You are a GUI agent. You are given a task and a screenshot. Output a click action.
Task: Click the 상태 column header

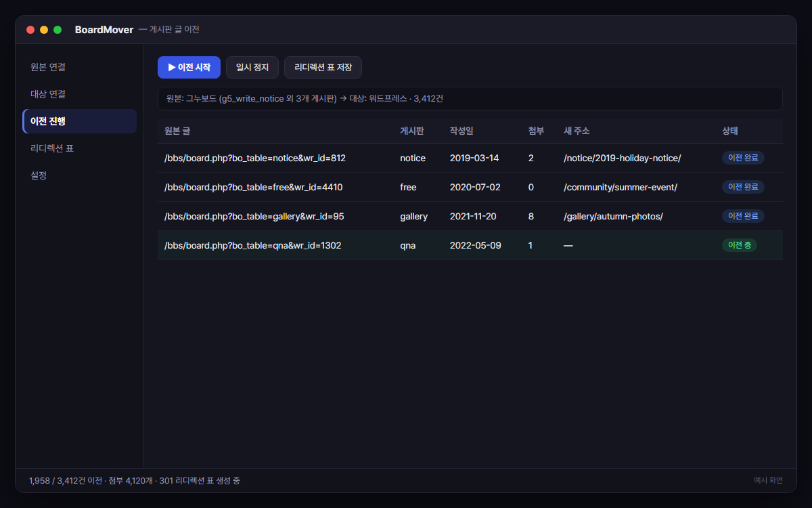click(730, 131)
